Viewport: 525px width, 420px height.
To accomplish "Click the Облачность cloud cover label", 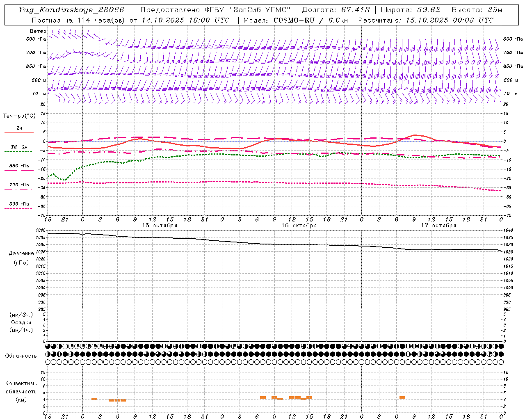I will [21, 356].
